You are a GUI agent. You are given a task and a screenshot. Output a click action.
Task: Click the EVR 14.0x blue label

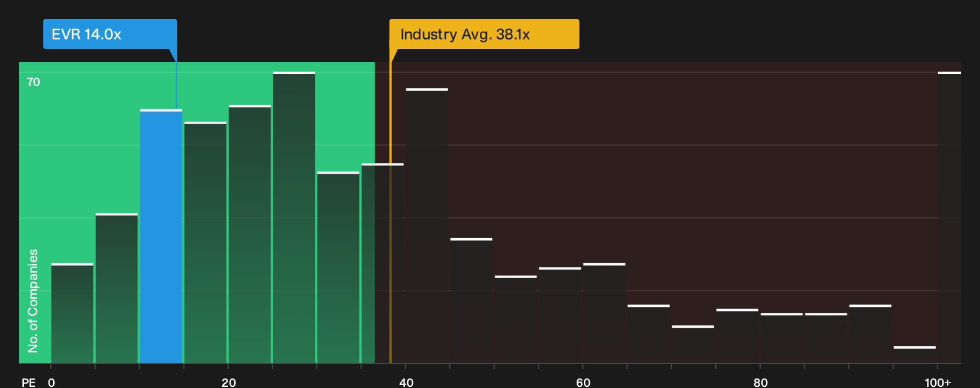pyautogui.click(x=110, y=34)
